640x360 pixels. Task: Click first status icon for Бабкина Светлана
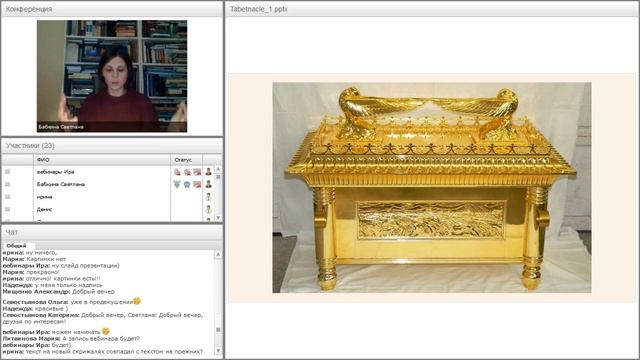coord(177,184)
